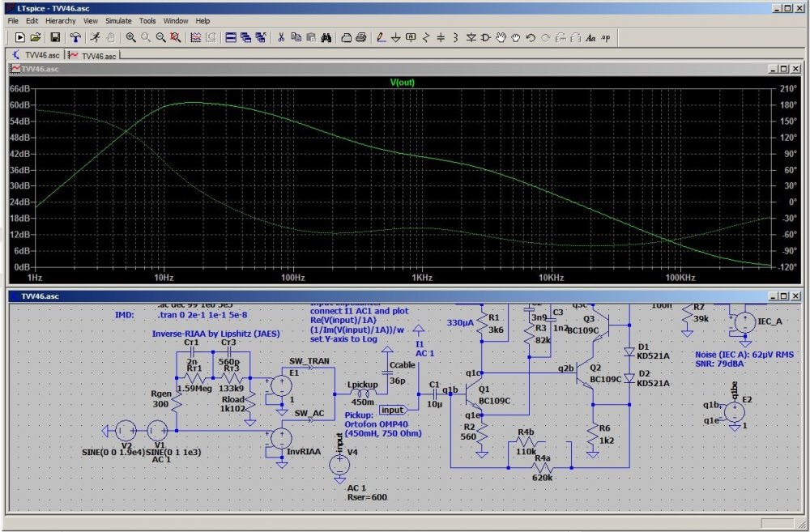Save the file with the floppy disk icon
Image resolution: width=810 pixels, height=532 pixels.
click(x=55, y=37)
